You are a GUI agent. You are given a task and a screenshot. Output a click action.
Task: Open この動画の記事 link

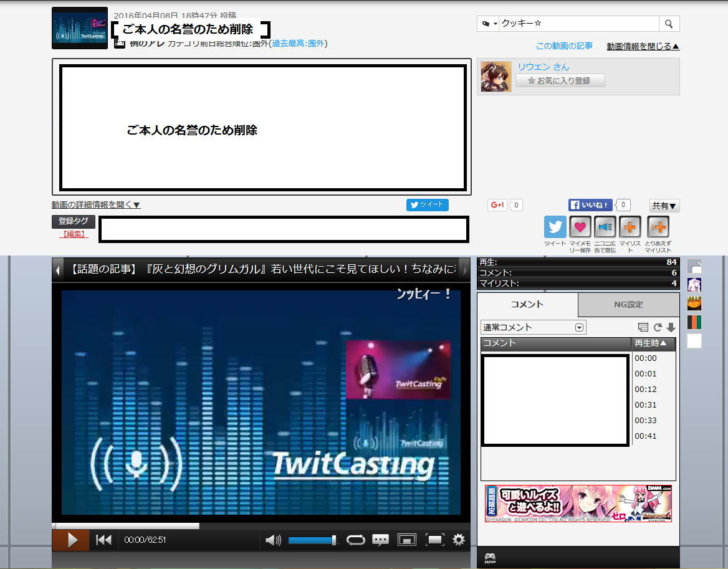pos(564,46)
